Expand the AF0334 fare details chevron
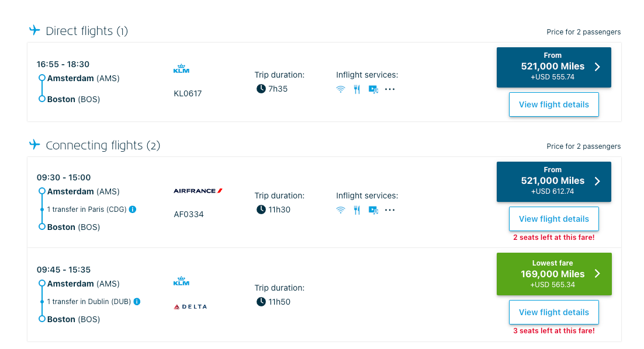The height and width of the screenshot is (349, 644). (x=598, y=182)
